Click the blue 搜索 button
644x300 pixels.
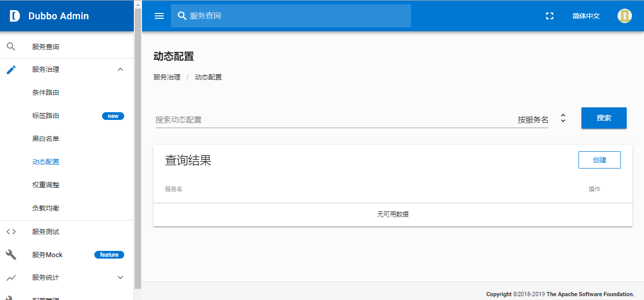pos(604,118)
